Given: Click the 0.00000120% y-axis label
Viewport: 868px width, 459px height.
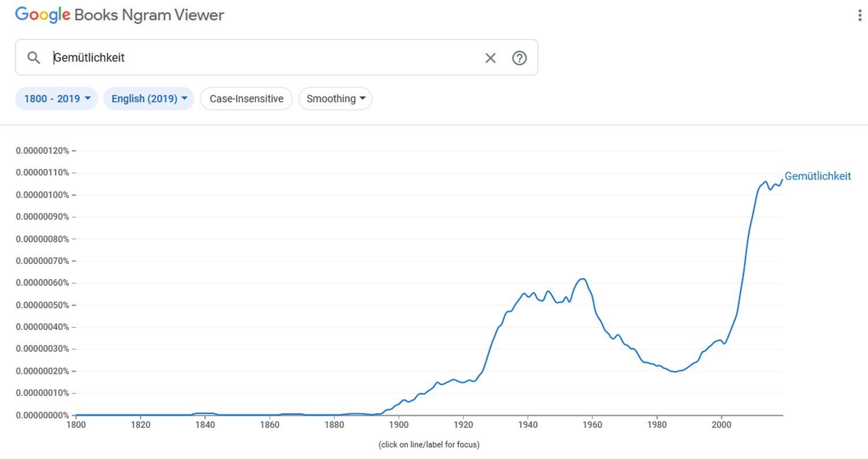Looking at the screenshot, I should click(42, 151).
